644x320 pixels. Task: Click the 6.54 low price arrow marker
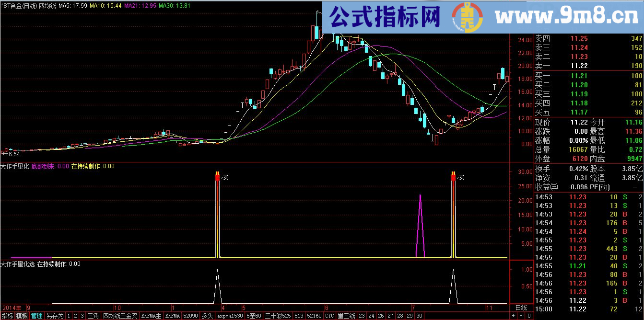11,154
